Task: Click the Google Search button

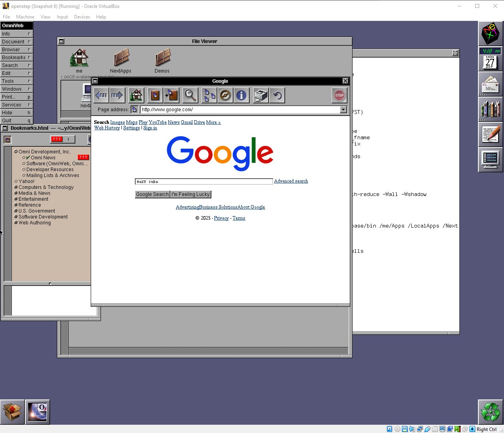Action: pos(152,194)
